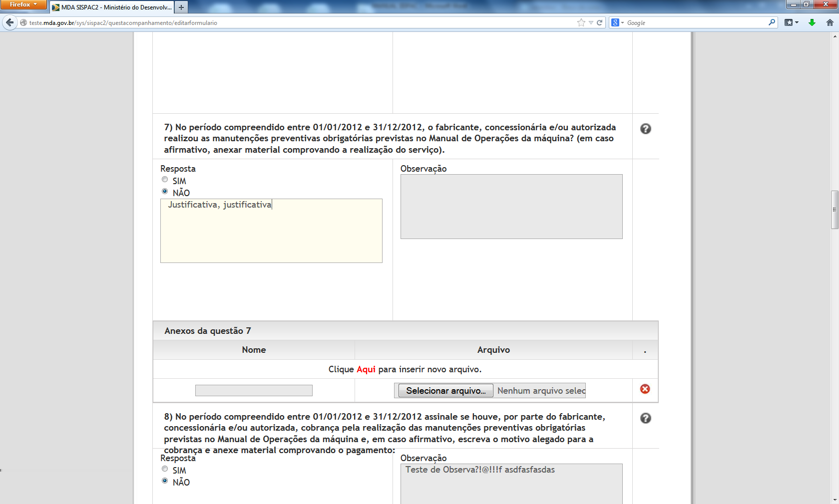839x504 pixels.
Task: Select the MDA SISPAC2 tab
Action: [x=112, y=7]
